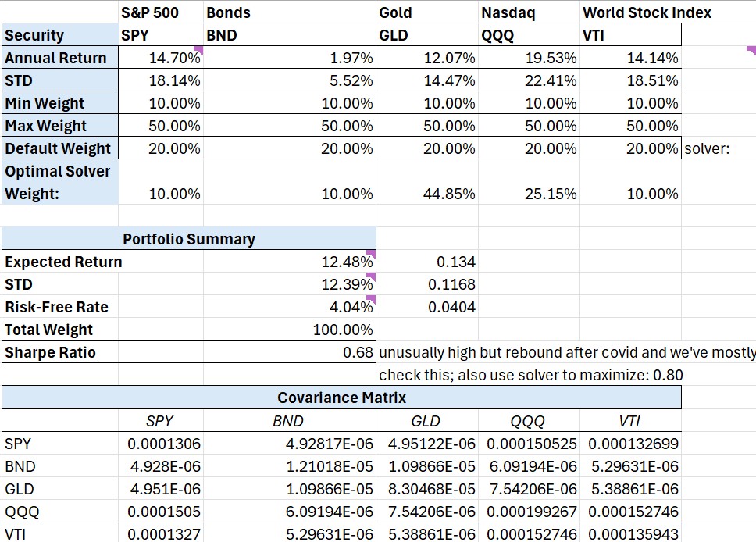Click the Portfolio Summary header cell
The image size is (756, 542).
coord(188,239)
